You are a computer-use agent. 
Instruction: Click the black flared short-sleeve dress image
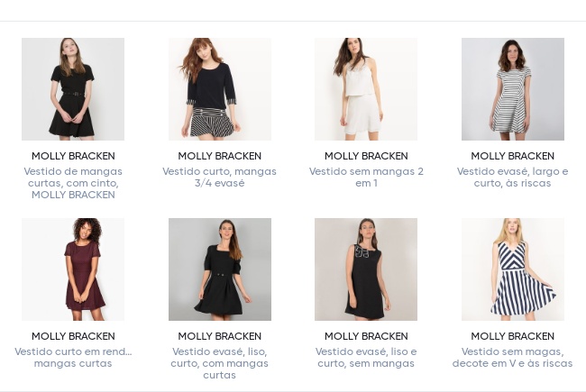(219, 269)
